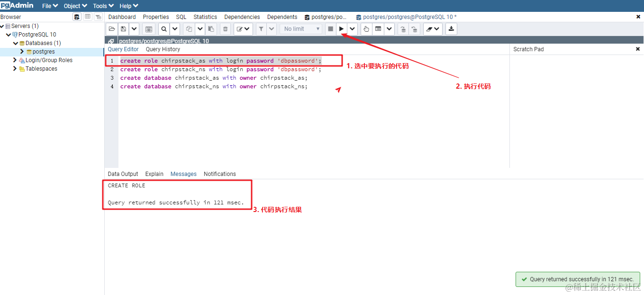Open the save options dropdown arrow

[134, 29]
